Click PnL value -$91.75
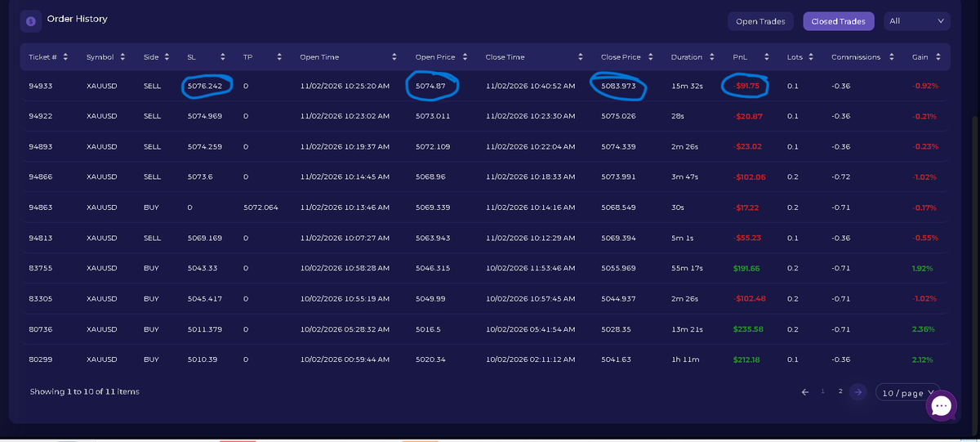 coord(746,86)
